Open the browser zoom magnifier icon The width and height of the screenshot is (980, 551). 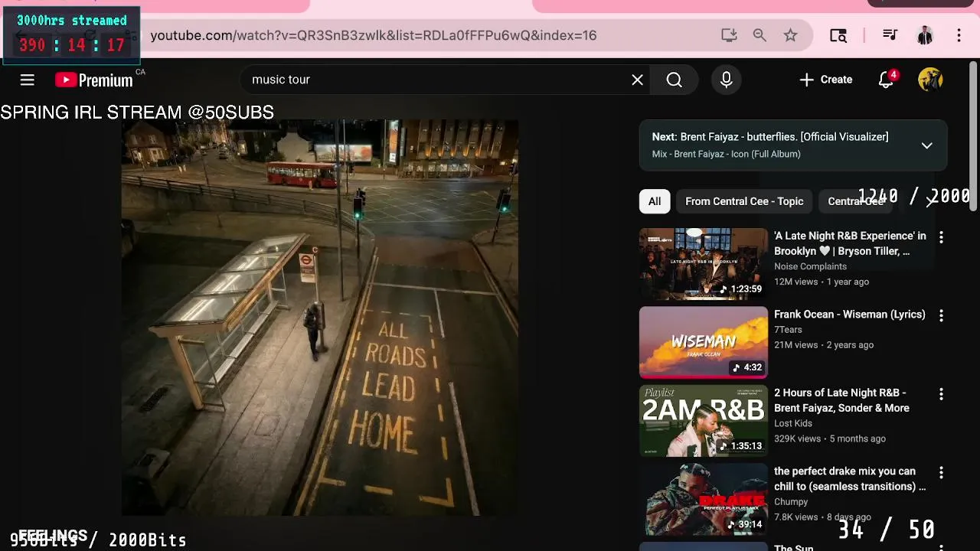click(759, 35)
